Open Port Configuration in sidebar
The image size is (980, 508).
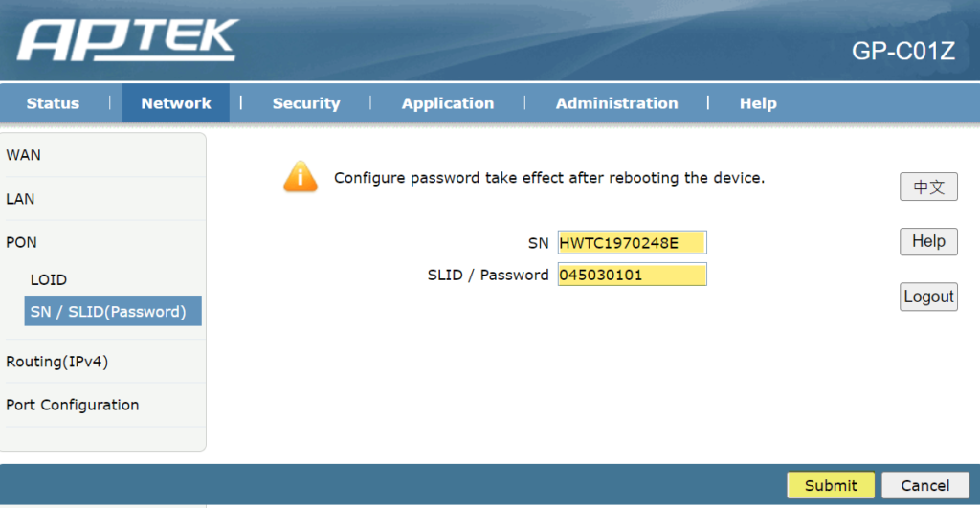[73, 405]
